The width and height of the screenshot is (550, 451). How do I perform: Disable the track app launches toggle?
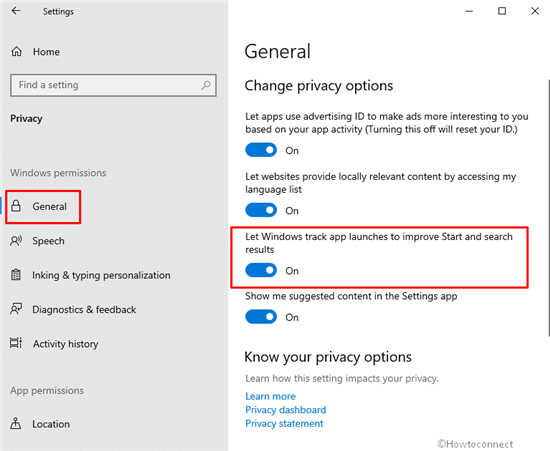(261, 270)
